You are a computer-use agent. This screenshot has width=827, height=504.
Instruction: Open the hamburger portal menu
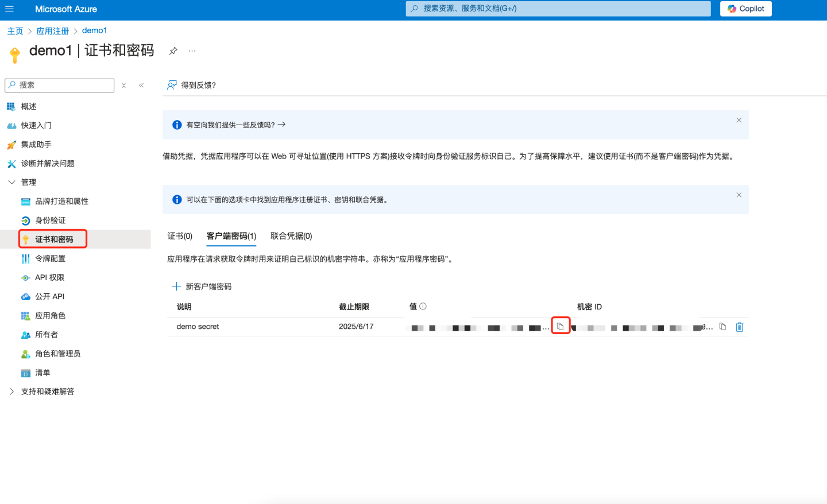pyautogui.click(x=9, y=9)
